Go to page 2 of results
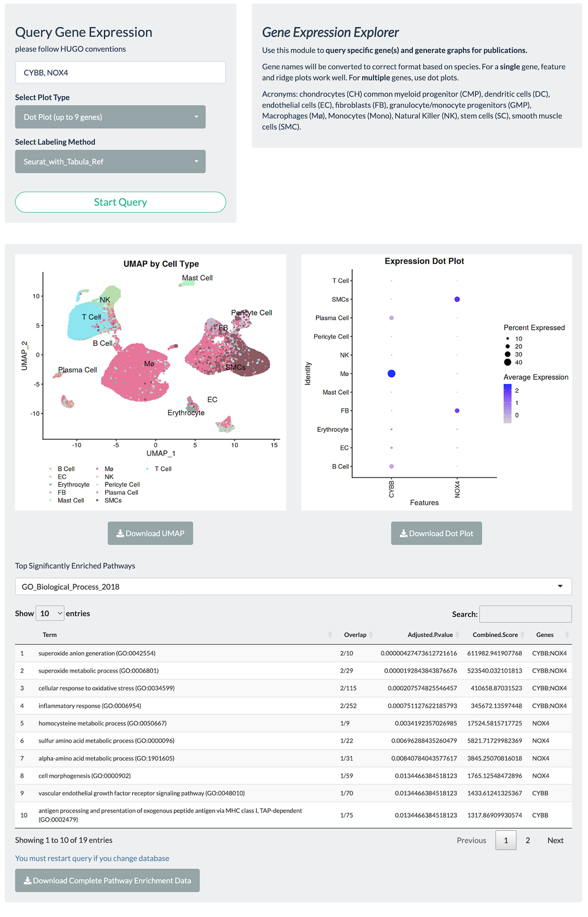The height and width of the screenshot is (917, 588). 528,840
